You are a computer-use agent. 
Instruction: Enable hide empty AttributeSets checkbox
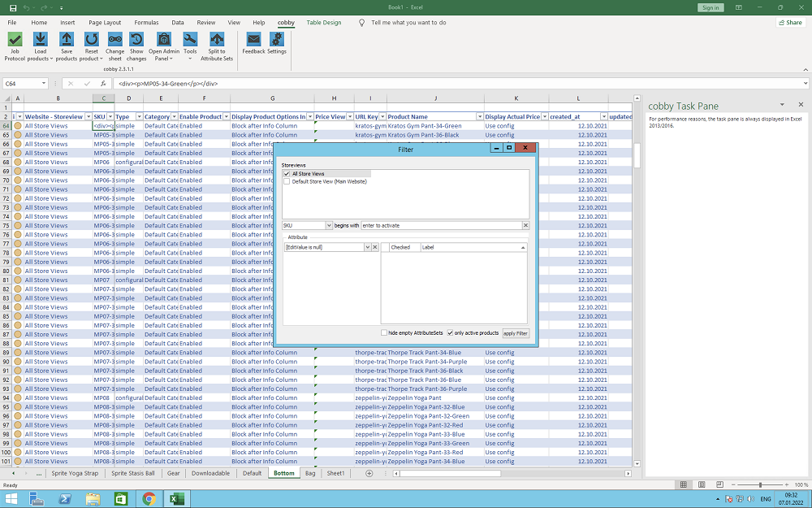(384, 332)
